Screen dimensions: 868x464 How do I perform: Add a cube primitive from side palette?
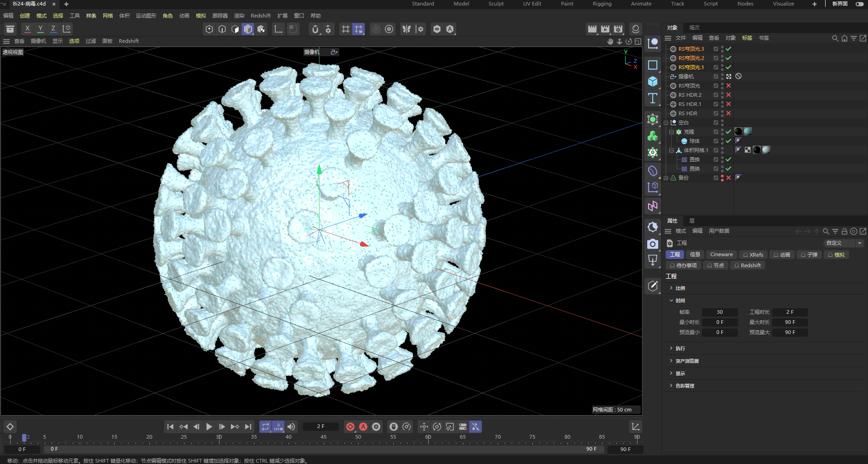(x=653, y=82)
